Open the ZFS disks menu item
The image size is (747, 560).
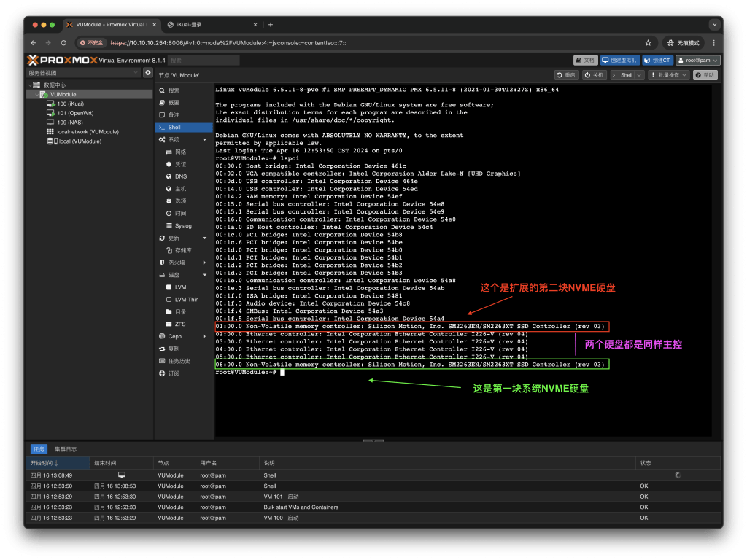pos(179,324)
